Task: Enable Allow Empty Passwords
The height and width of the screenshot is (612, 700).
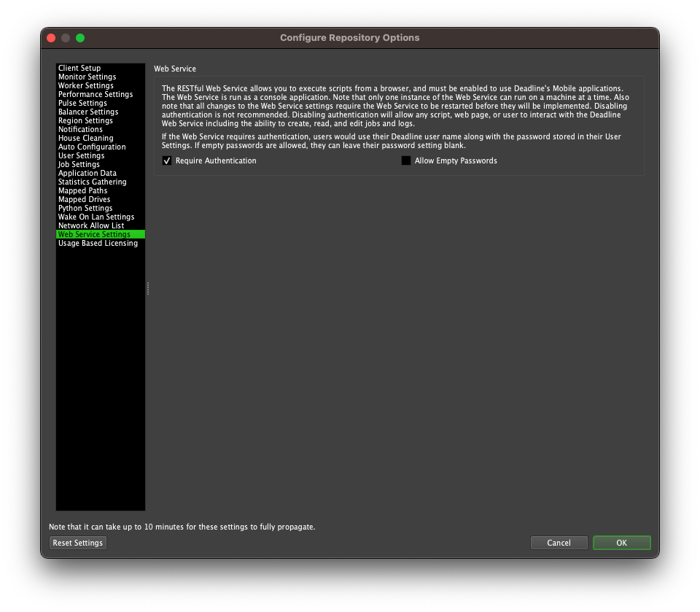Action: [406, 160]
